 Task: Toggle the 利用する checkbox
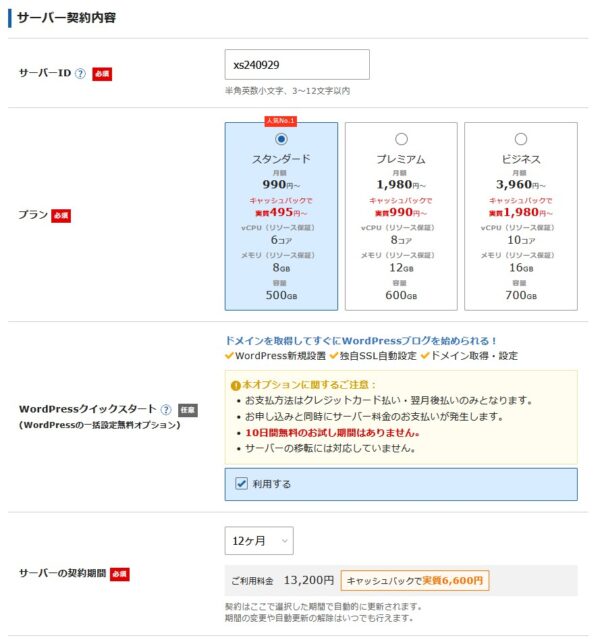click(241, 484)
